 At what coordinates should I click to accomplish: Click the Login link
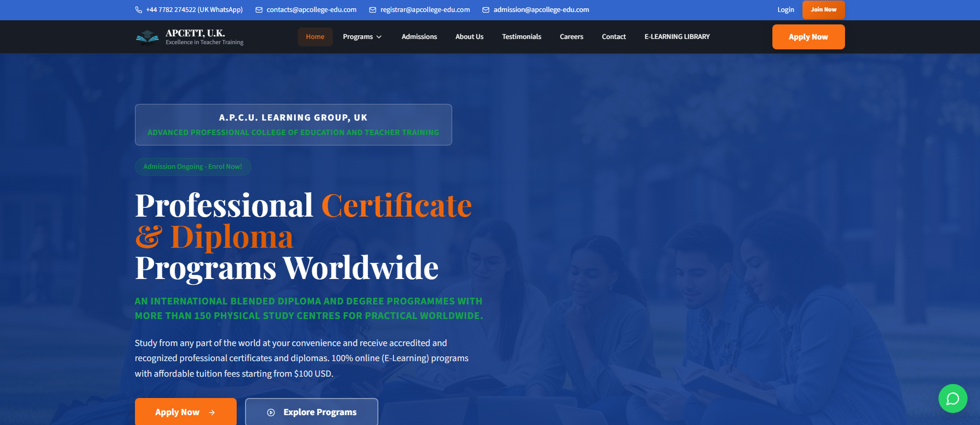click(786, 10)
